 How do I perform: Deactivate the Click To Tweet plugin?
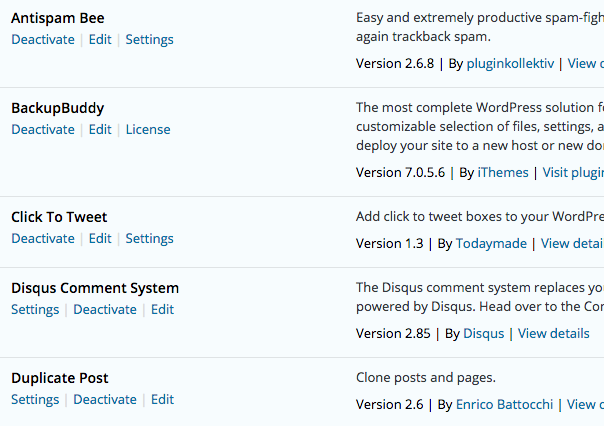click(43, 239)
